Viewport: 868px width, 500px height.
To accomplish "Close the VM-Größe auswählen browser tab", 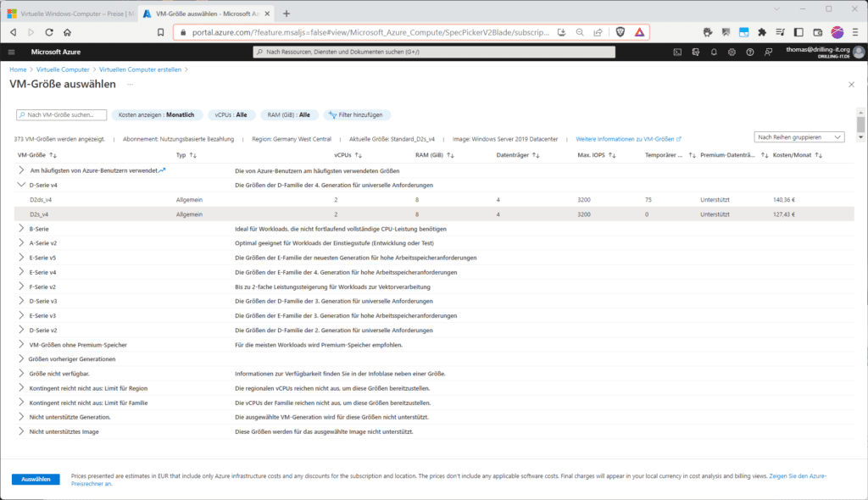I will (267, 14).
